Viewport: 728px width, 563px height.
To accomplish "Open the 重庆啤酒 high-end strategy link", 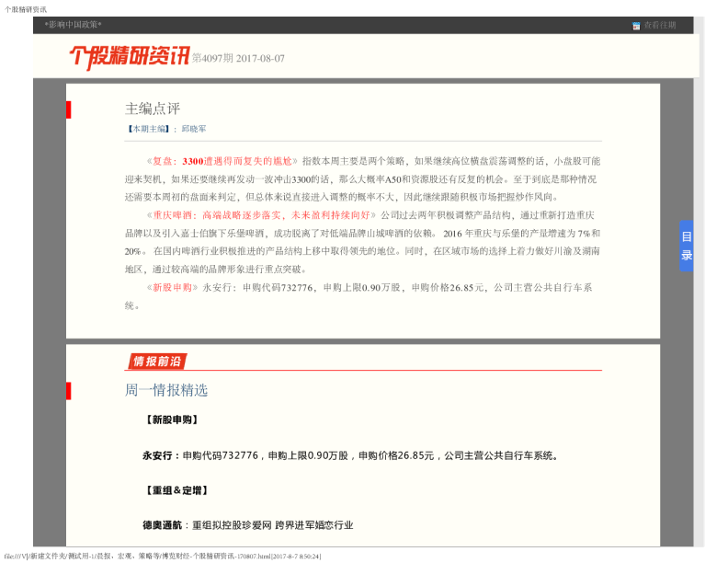I will point(261,213).
